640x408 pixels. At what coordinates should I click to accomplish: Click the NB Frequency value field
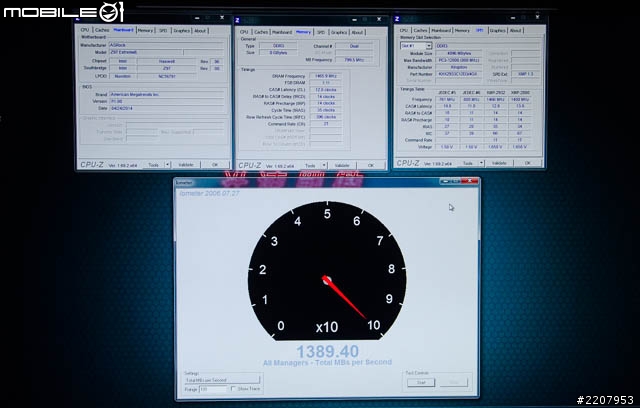[x=354, y=60]
